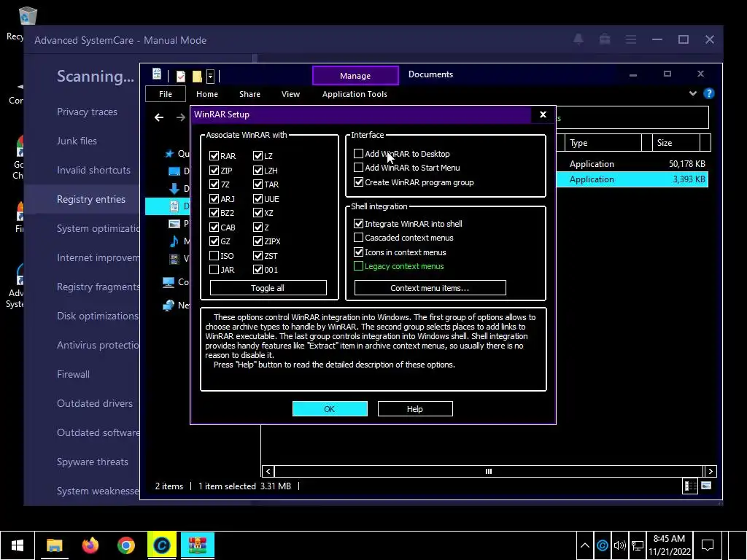This screenshot has height=560, width=747.
Task: Switch Explorer to Details view icon
Action: [690, 486]
